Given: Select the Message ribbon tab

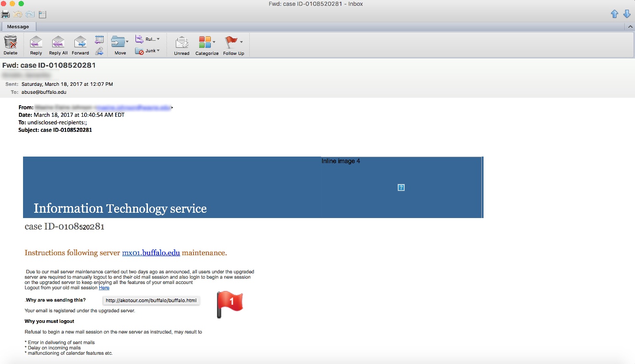Looking at the screenshot, I should click(18, 27).
